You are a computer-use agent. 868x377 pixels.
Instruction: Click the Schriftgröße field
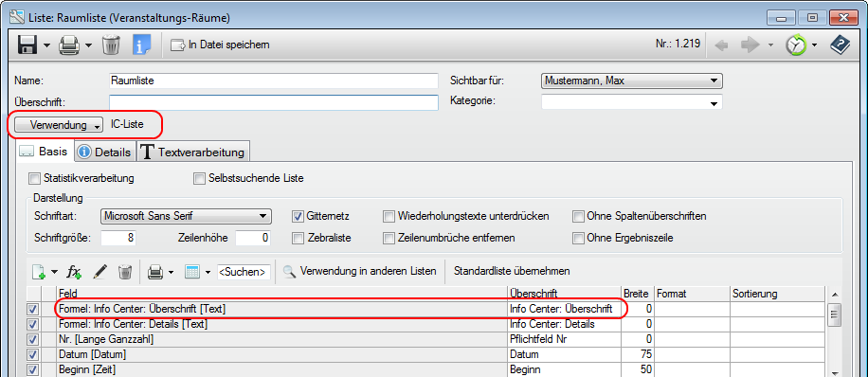click(x=118, y=238)
